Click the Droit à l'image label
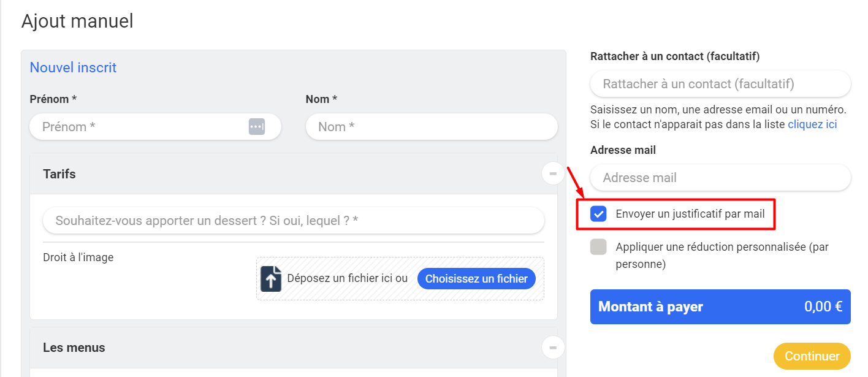Viewport: 868px width, 377px height. coord(78,257)
